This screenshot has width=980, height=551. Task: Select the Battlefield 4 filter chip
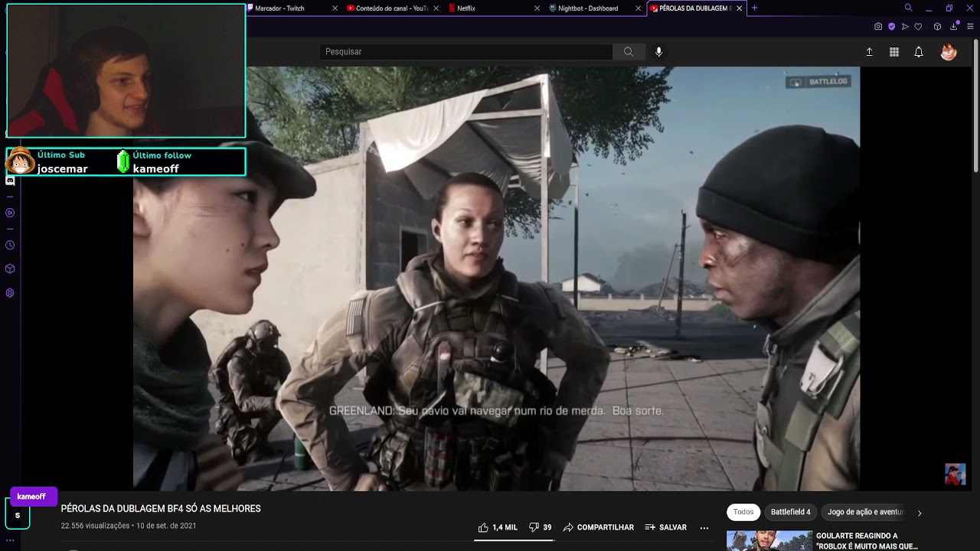click(790, 512)
